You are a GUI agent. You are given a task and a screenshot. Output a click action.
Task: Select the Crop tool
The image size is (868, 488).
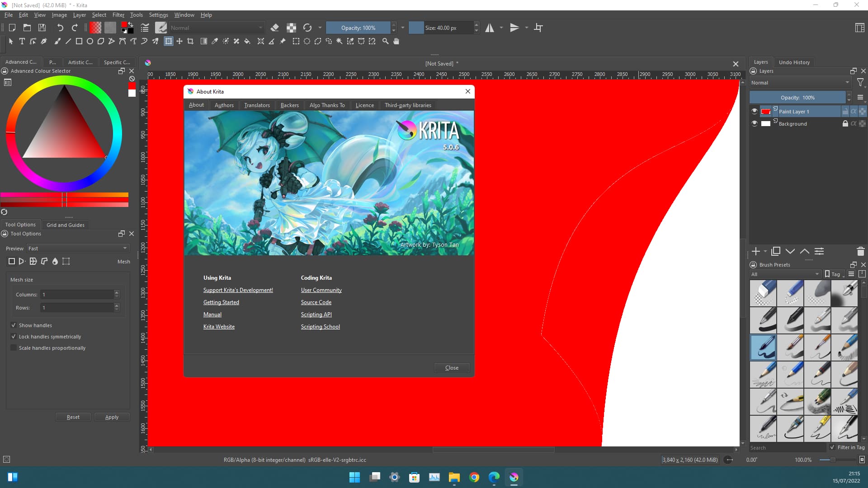pyautogui.click(x=190, y=41)
